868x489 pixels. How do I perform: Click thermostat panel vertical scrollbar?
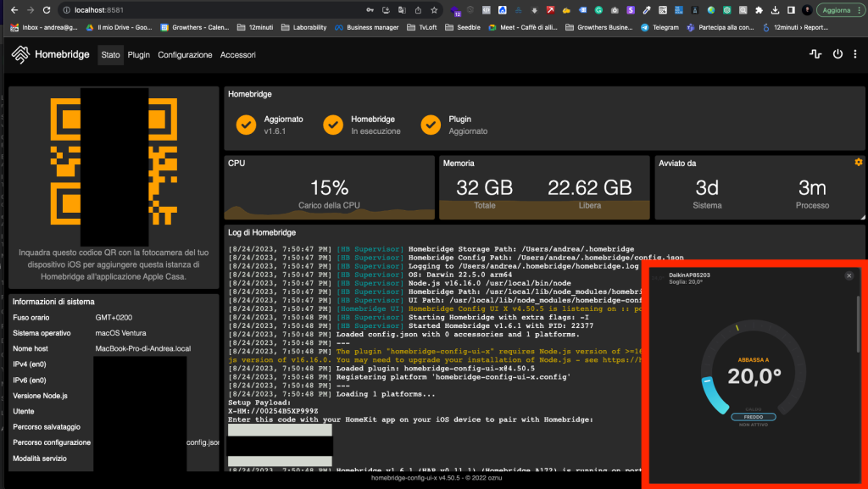pos(859,324)
